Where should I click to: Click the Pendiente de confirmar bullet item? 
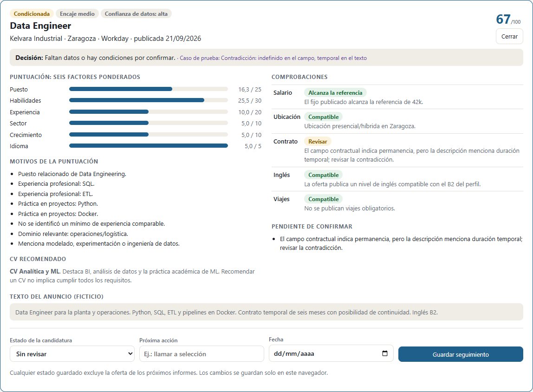[x=401, y=243]
